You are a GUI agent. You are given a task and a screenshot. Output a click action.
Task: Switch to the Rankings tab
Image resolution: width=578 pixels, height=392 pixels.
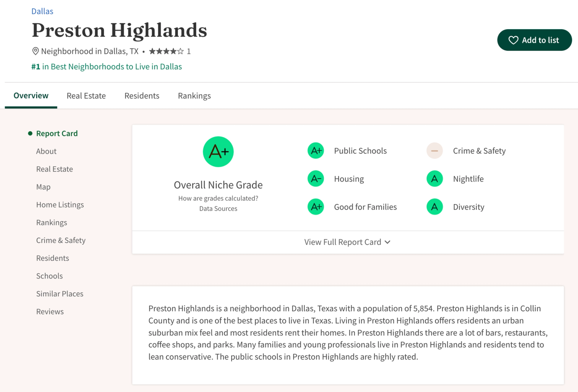pos(194,96)
